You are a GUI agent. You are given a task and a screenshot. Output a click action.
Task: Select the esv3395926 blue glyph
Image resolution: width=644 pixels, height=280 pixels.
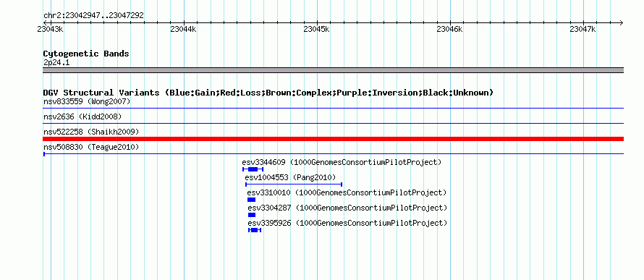pyautogui.click(x=255, y=230)
